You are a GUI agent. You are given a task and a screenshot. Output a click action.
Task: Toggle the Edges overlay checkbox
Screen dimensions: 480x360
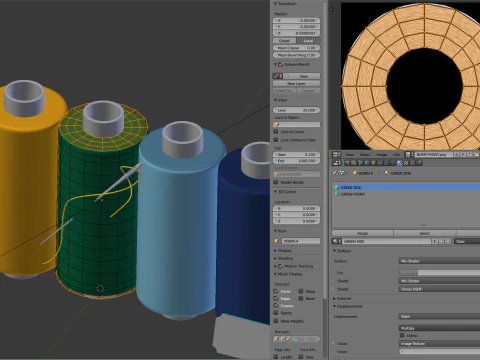click(276, 298)
